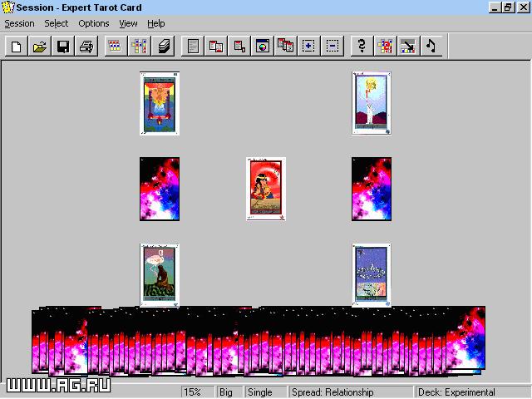Select the center card of the spread
Image resolution: width=532 pixels, height=399 pixels.
(x=266, y=189)
